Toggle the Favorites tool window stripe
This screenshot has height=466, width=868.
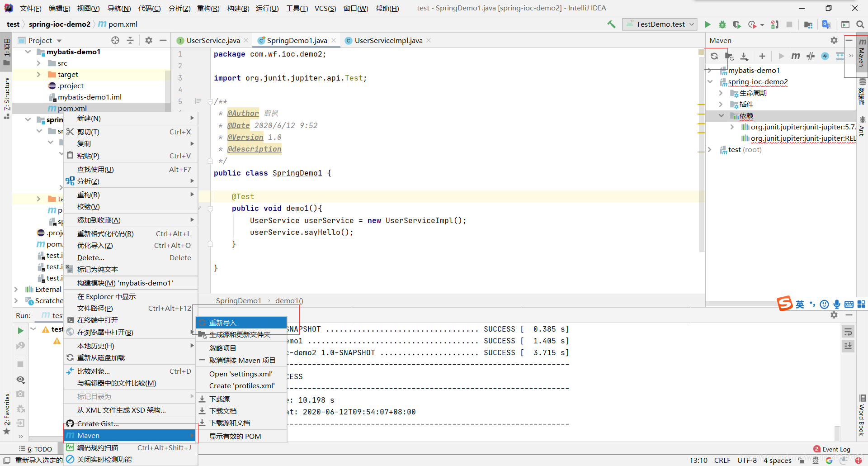[x=7, y=414]
